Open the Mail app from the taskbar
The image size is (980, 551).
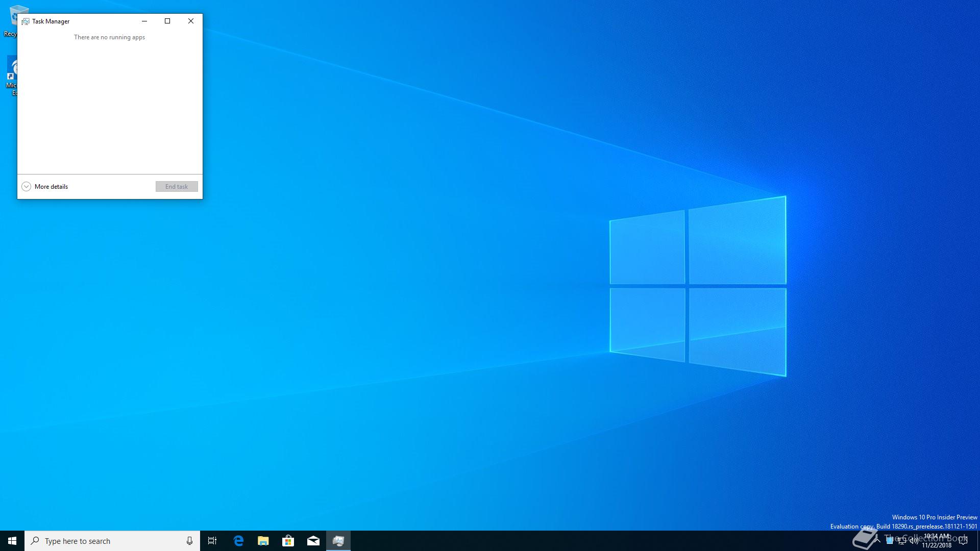(x=313, y=541)
